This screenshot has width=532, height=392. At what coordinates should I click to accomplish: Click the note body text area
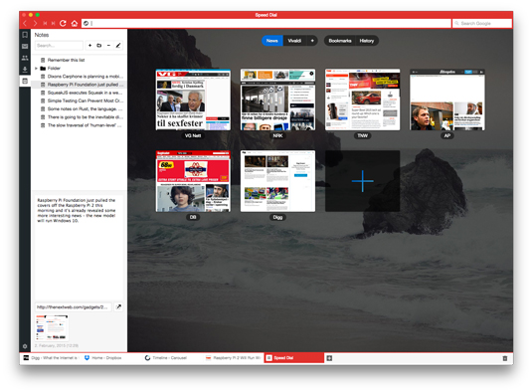79,247
